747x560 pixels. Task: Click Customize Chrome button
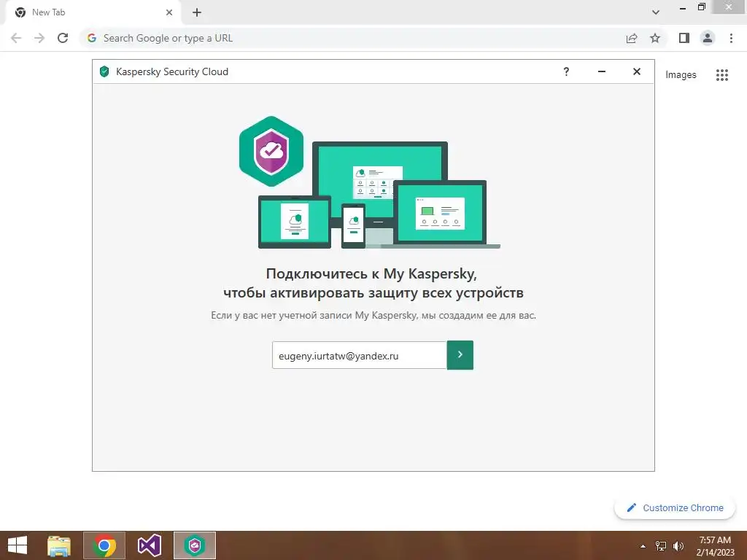tap(675, 507)
